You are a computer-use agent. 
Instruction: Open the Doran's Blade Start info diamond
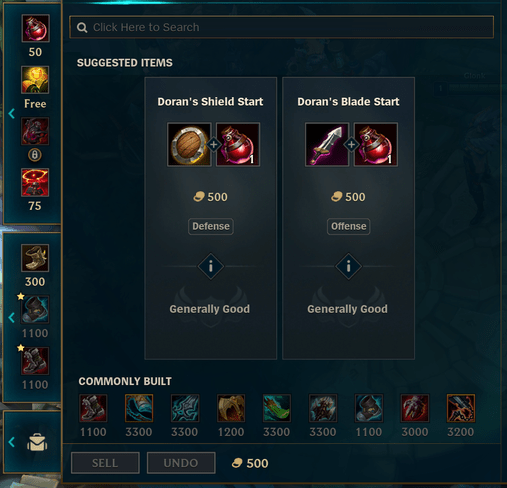click(348, 266)
